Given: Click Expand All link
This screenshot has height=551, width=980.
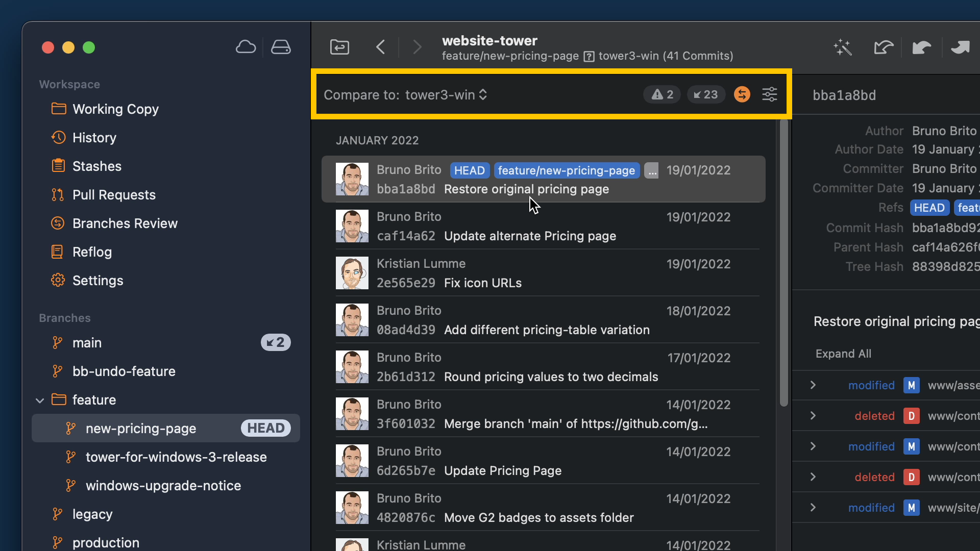Looking at the screenshot, I should point(843,354).
